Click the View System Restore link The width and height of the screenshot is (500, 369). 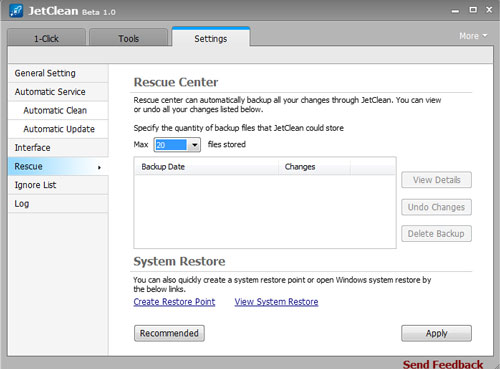coord(276,302)
